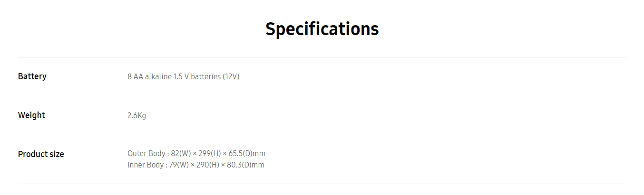
Task: Click the 80.3(D)mm inner depth value
Action: (245, 165)
